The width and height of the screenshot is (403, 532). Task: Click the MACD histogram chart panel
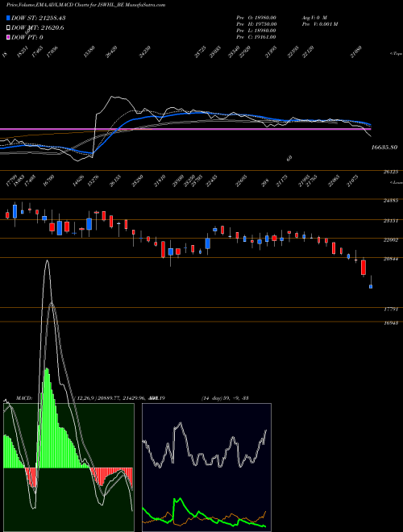(69, 468)
